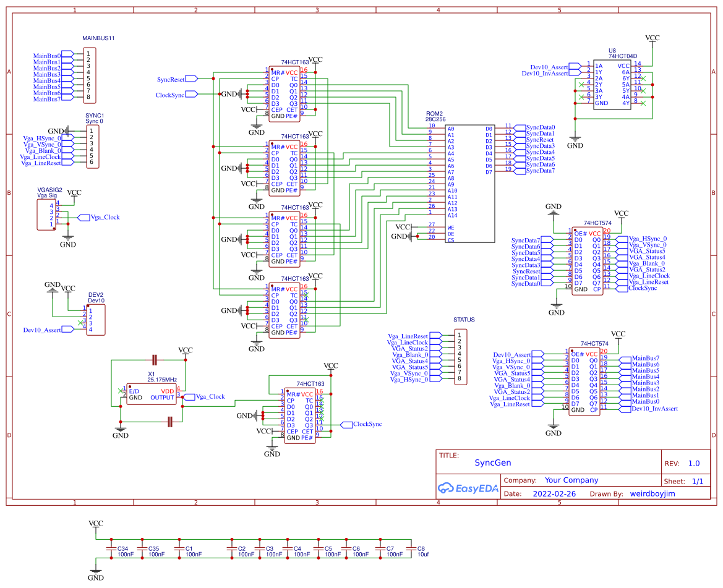Select the ROM2 28C256 chip symbol

[470, 182]
